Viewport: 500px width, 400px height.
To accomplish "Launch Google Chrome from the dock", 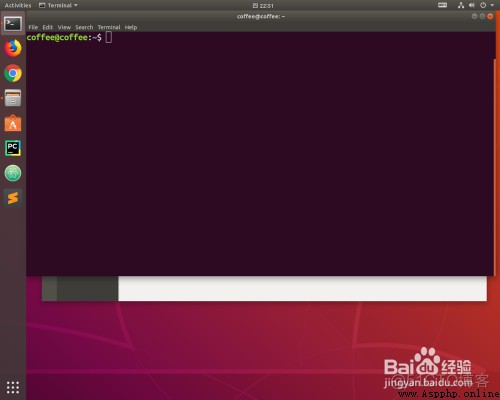I will (x=13, y=73).
